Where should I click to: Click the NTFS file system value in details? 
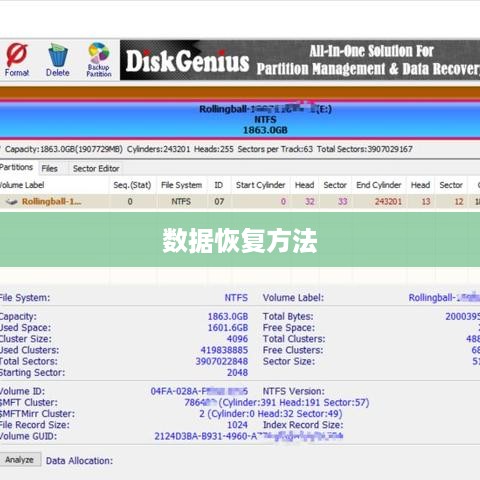coord(236,298)
